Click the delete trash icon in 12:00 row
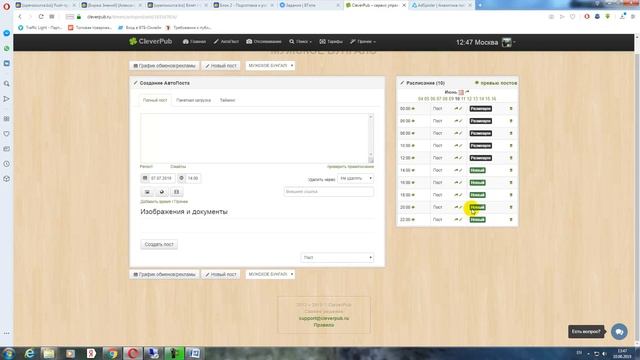The width and height of the screenshot is (640, 360). tap(511, 158)
